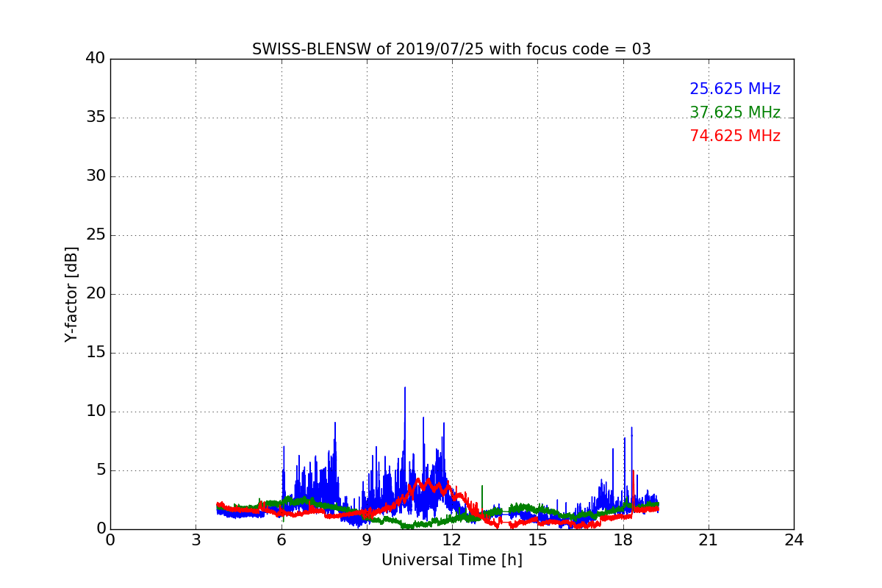Click the 10 tick on the Y axis
The height and width of the screenshot is (588, 882).
tap(96, 412)
